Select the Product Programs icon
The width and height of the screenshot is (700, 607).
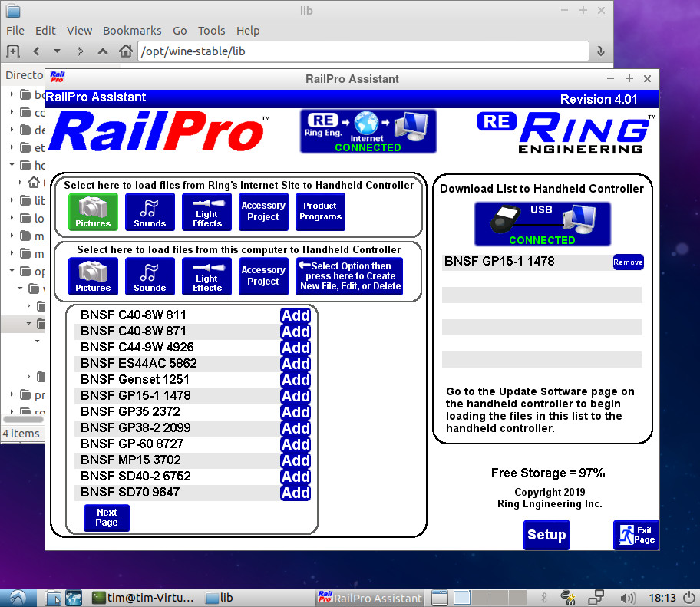pos(320,212)
